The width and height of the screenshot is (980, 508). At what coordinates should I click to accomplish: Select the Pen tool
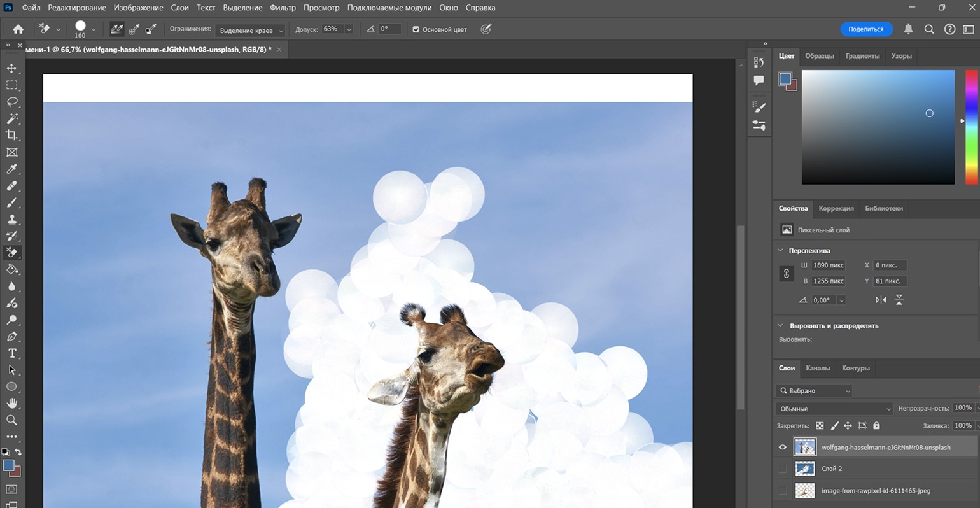pos(11,336)
